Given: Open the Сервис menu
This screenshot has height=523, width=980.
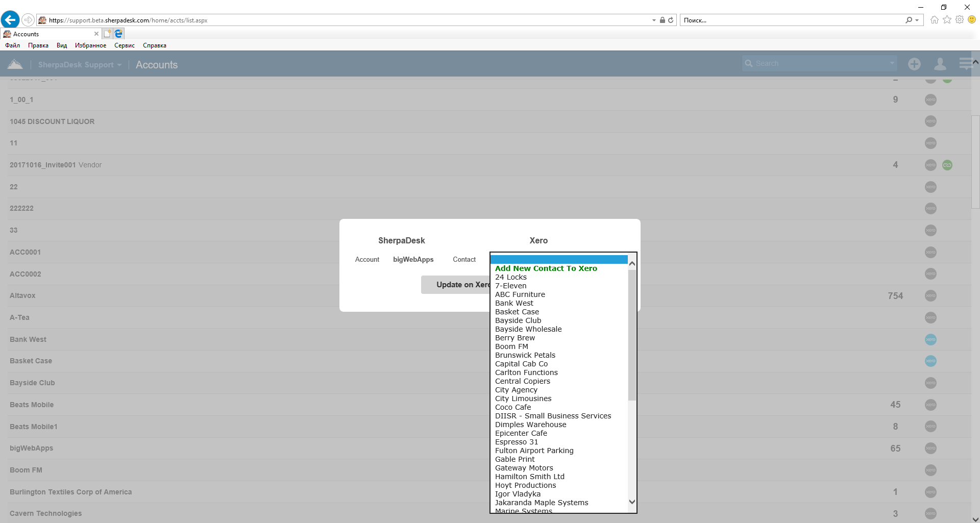Looking at the screenshot, I should [124, 45].
